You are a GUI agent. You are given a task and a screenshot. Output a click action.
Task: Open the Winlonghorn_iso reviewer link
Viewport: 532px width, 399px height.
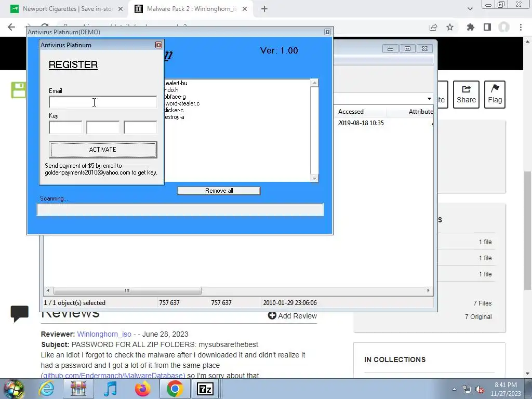[104, 334]
